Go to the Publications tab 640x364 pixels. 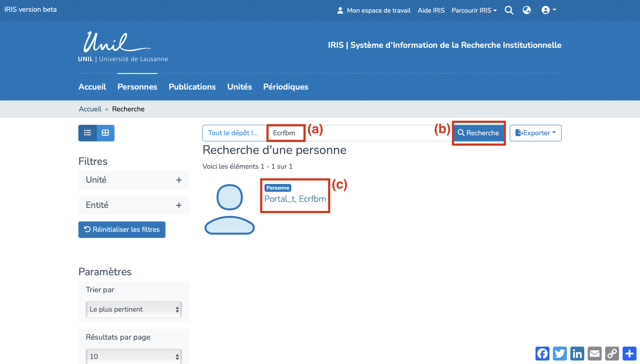click(x=192, y=87)
